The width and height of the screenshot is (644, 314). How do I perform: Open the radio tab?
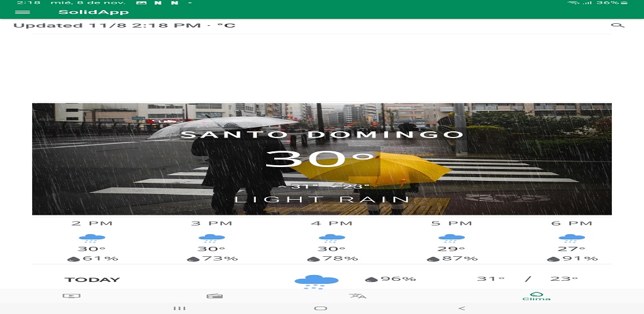pyautogui.click(x=214, y=296)
